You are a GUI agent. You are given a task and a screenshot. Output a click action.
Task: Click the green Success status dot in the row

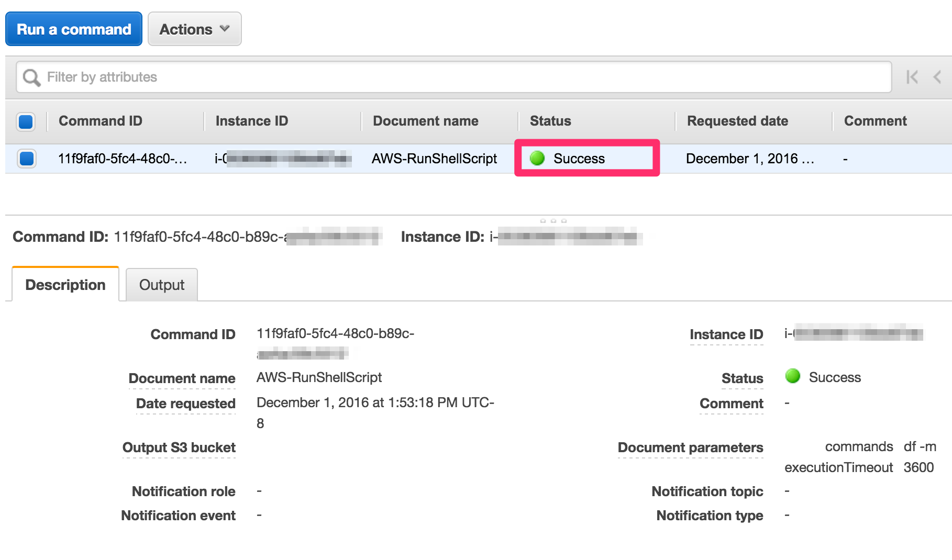(x=537, y=159)
